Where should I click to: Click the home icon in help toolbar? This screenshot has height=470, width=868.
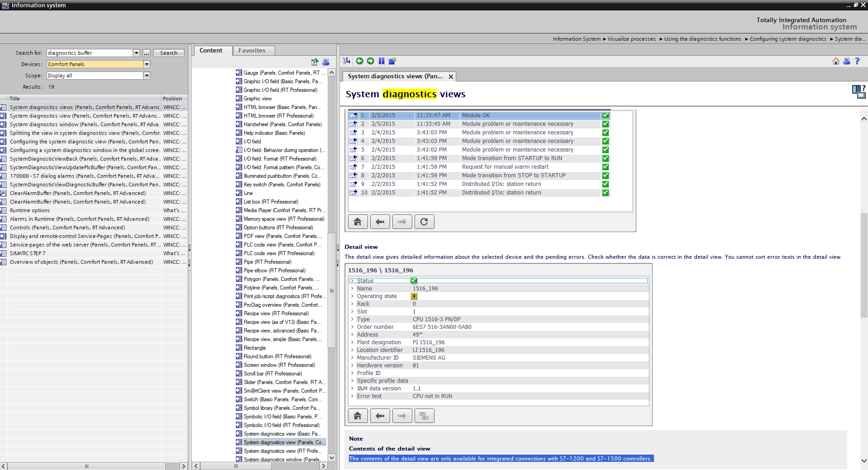(x=835, y=61)
